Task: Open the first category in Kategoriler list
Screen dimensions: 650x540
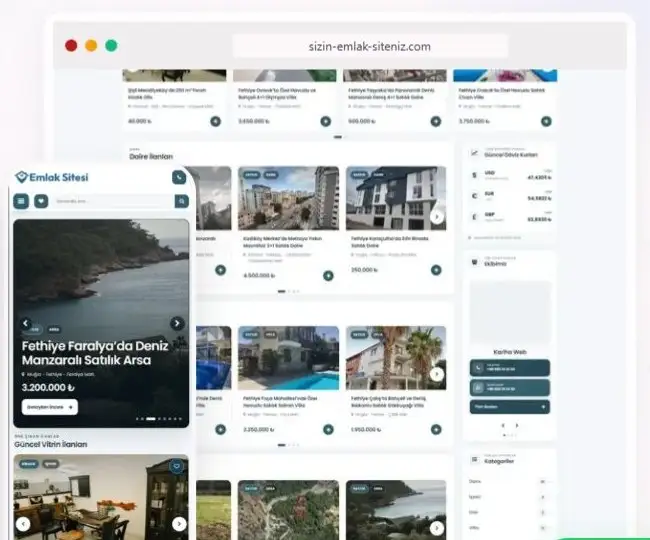Action: tap(510, 482)
